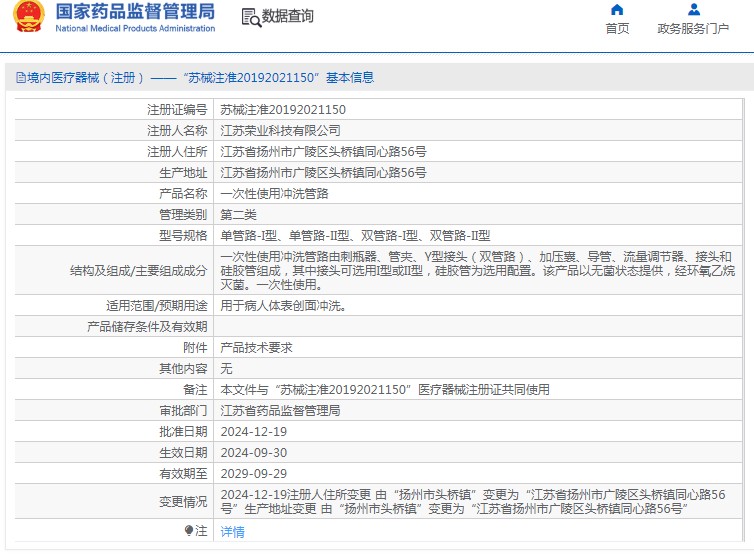Screen dimensions: 754x557
Task: Click 用于病人体表创面冲洗 intended use text
Action: pyautogui.click(x=283, y=305)
